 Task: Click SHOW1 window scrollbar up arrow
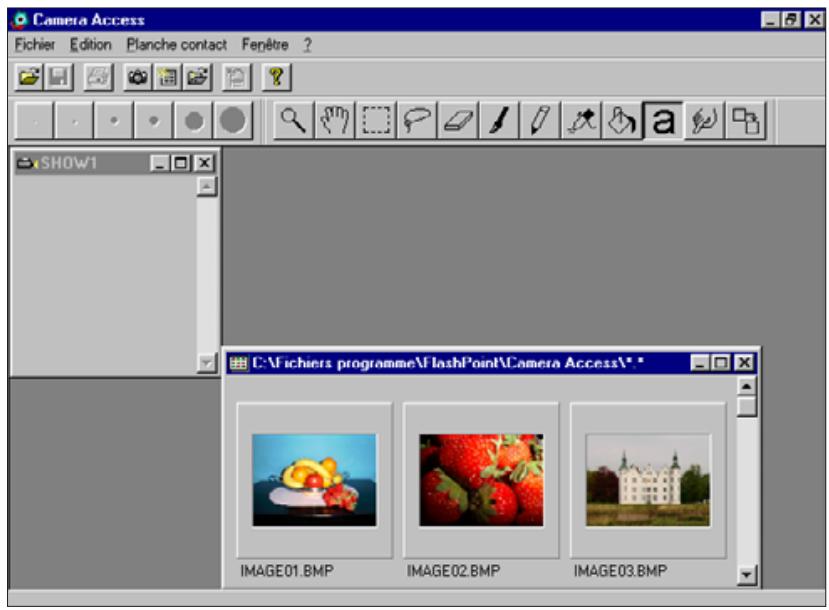click(x=207, y=186)
